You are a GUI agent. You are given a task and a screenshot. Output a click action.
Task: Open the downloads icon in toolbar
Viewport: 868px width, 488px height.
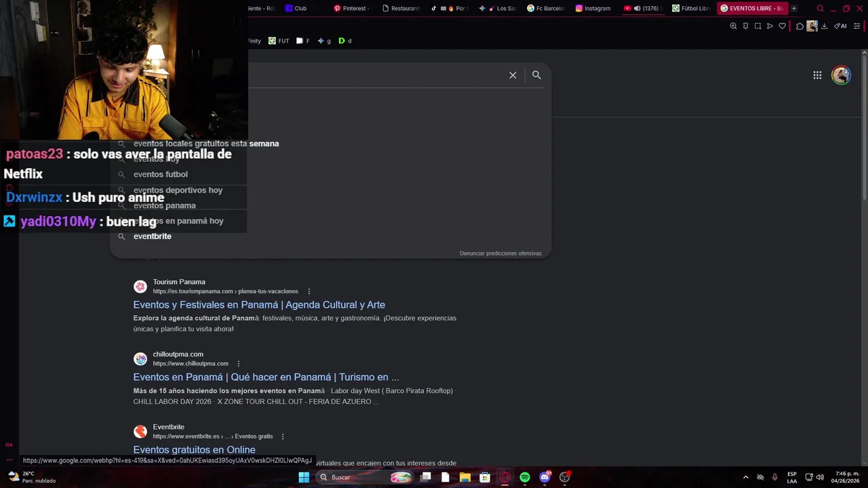coord(824,26)
